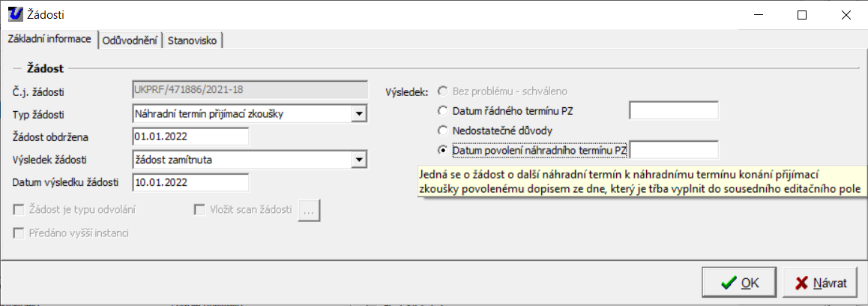Edit the 'Datum výsledku žádosti' field
The height and width of the screenshot is (306, 868).
tap(190, 182)
